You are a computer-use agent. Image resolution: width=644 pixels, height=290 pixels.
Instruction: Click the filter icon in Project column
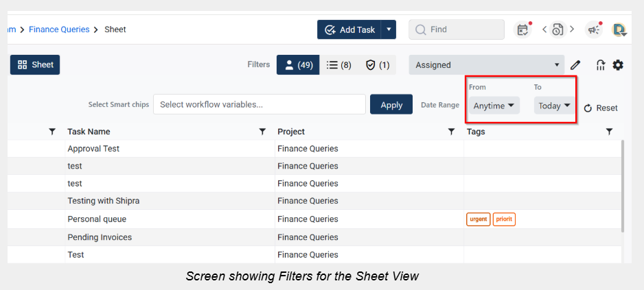pos(451,132)
